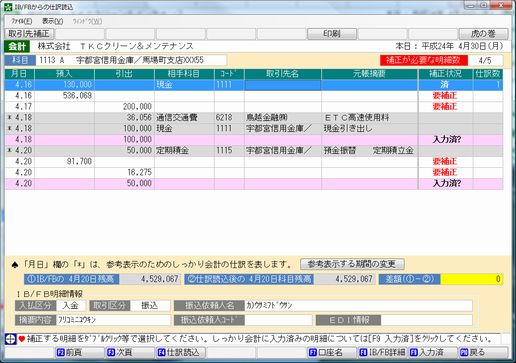516x363 pixels.
Task: Click the green star application icon in title bar
Action: [x=7, y=7]
